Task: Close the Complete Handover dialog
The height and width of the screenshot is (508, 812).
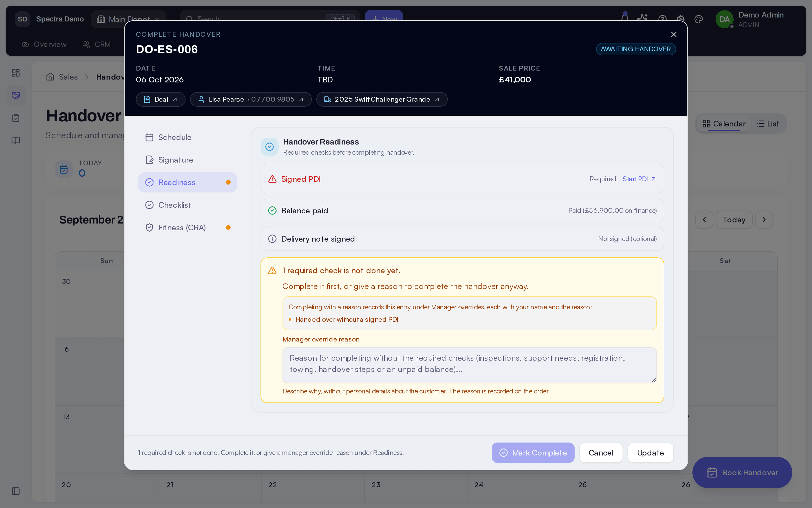Action: click(x=673, y=34)
